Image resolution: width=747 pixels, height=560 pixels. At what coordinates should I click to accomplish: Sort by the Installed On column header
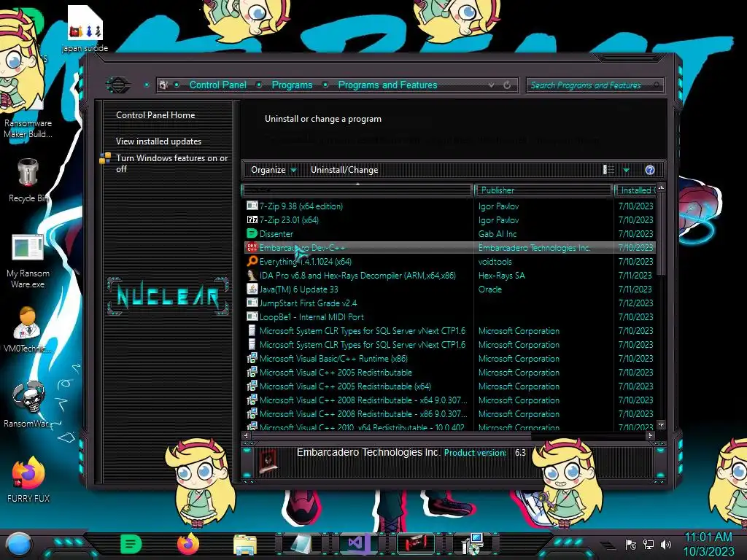click(x=636, y=190)
